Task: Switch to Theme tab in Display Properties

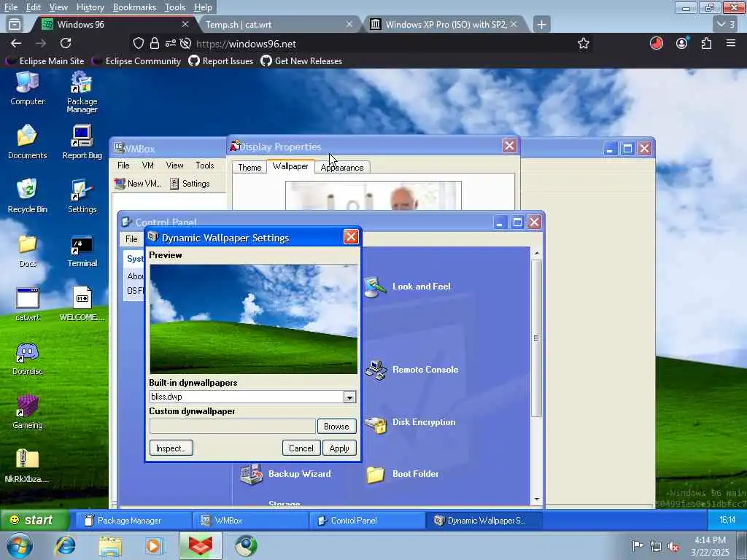Action: tap(249, 168)
